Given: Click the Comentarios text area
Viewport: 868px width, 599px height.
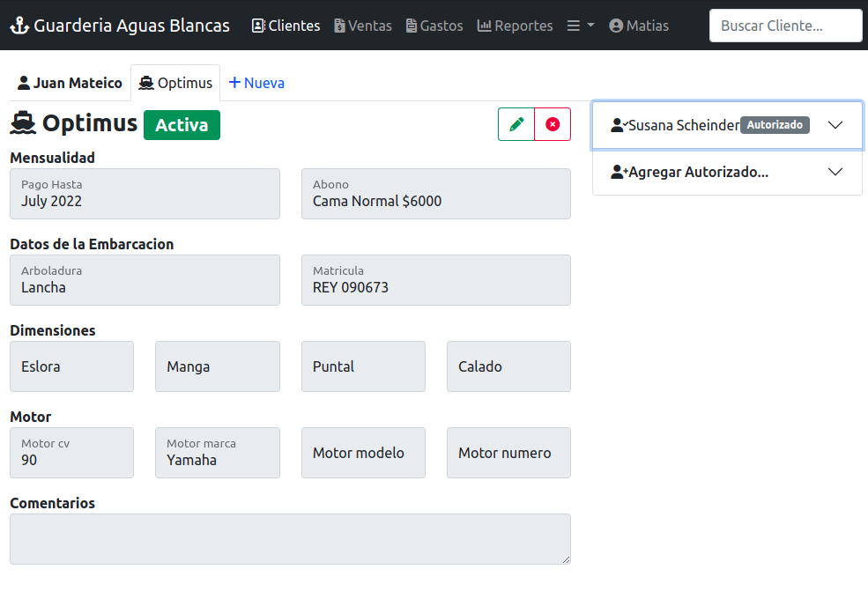Looking at the screenshot, I should tap(290, 539).
